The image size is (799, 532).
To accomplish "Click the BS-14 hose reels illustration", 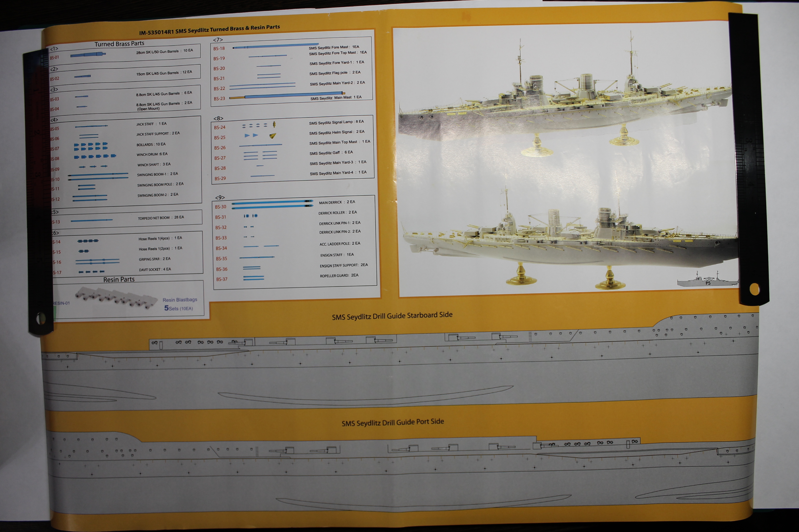I will (x=88, y=241).
